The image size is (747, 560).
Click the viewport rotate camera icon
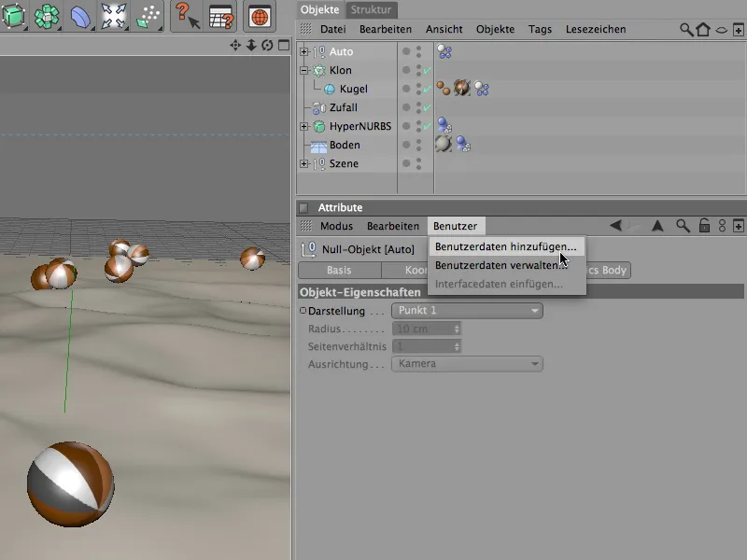[x=267, y=45]
